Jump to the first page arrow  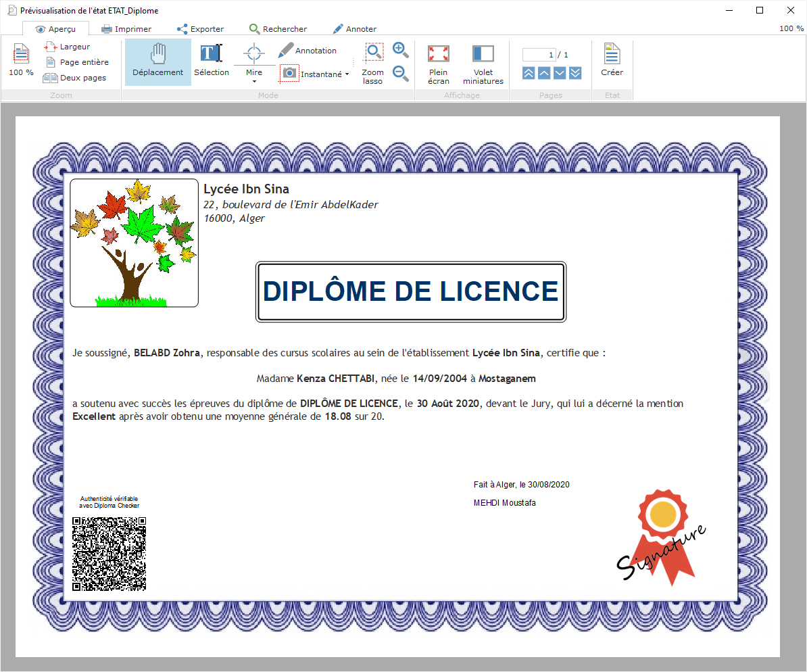pos(529,73)
